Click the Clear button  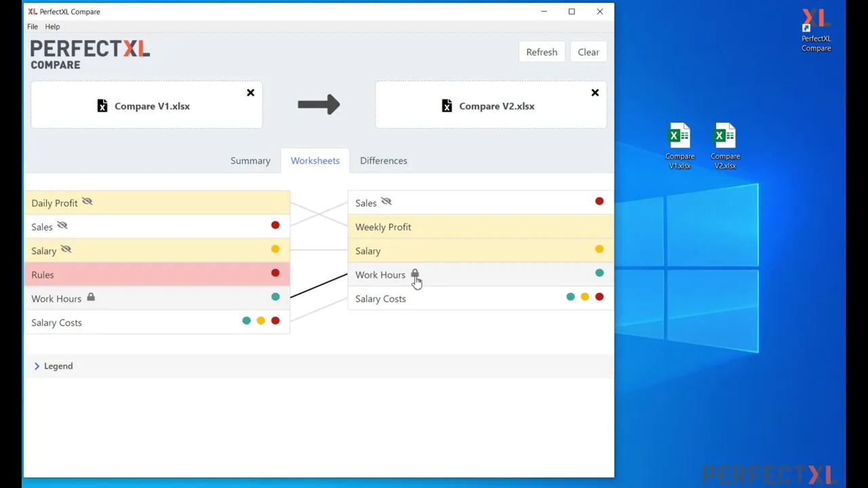[x=589, y=52]
